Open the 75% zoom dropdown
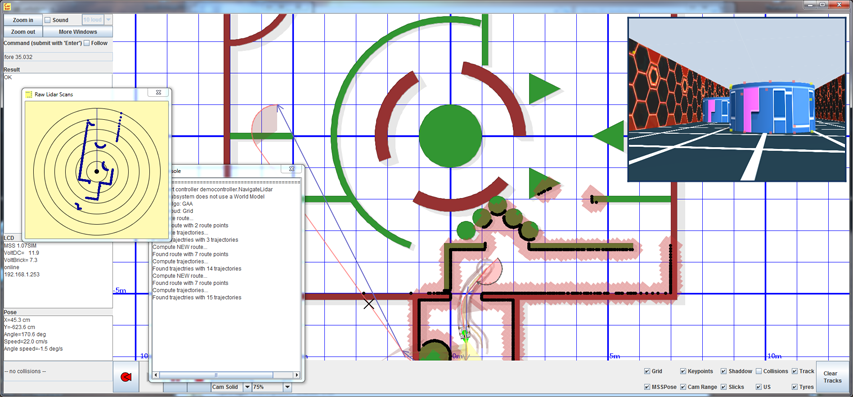This screenshot has width=853, height=397. 287,387
